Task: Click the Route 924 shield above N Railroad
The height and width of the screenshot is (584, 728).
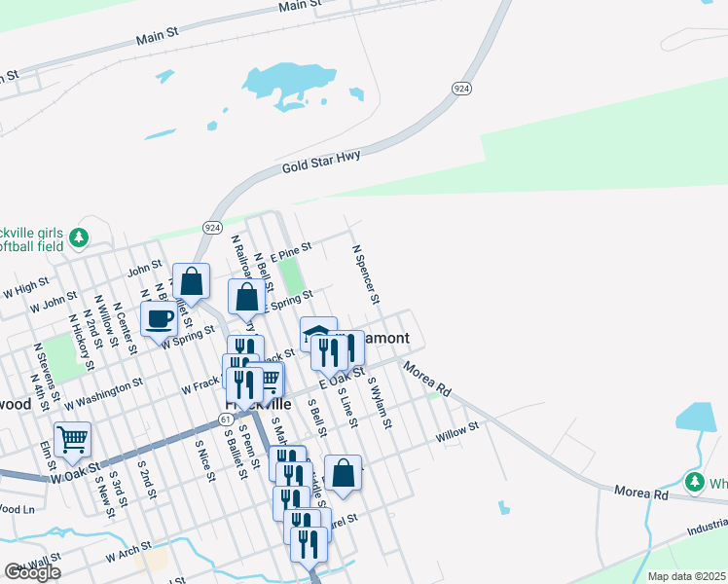Action: (212, 228)
